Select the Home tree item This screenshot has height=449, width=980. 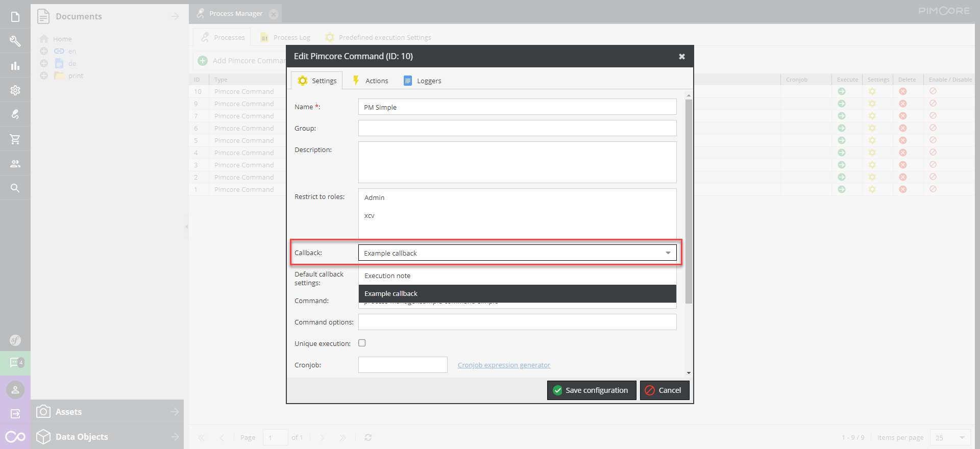(x=62, y=39)
